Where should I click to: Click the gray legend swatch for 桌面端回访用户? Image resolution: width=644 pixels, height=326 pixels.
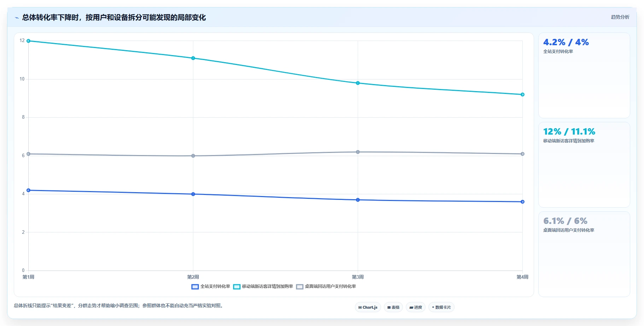pos(300,286)
